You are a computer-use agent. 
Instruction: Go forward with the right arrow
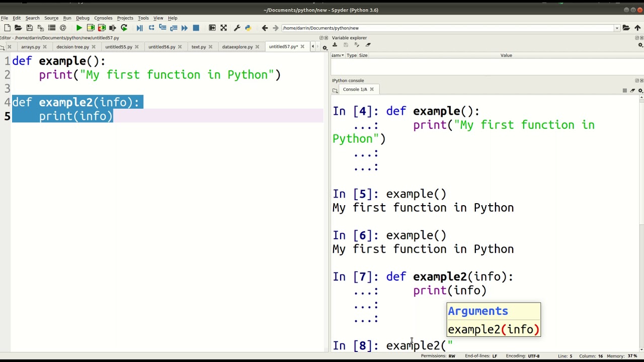coord(275,28)
